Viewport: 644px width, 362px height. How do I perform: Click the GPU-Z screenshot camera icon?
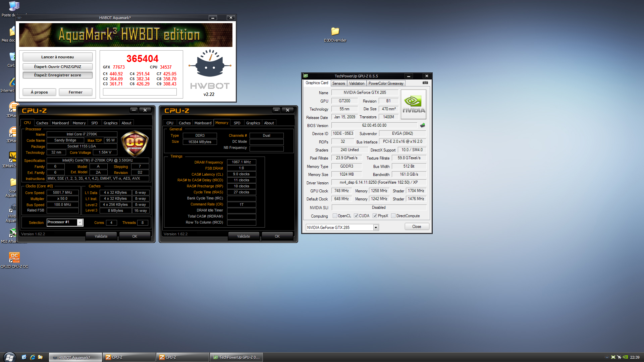coord(425,82)
